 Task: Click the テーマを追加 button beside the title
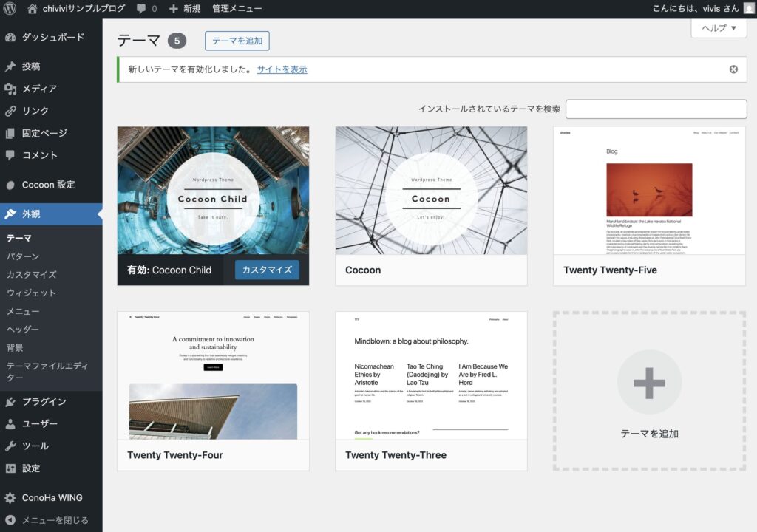coord(237,41)
